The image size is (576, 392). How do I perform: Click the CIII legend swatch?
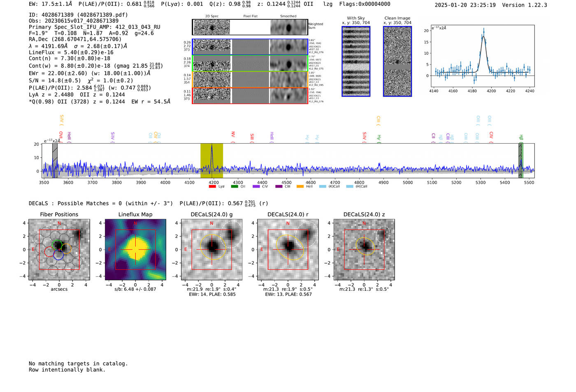pyautogui.click(x=279, y=186)
